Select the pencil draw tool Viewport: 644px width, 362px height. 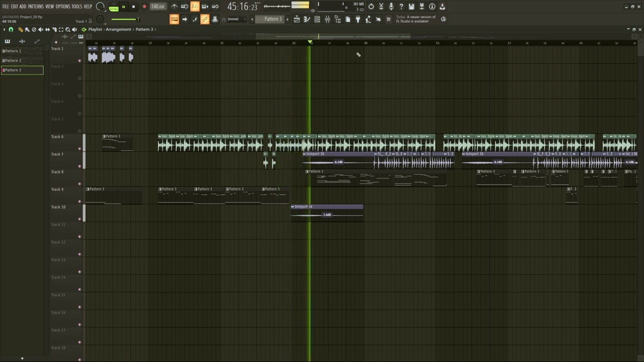(x=21, y=30)
